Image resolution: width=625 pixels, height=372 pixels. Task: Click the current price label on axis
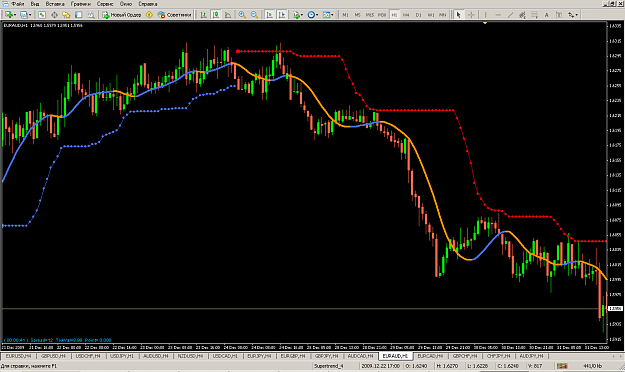(615, 309)
